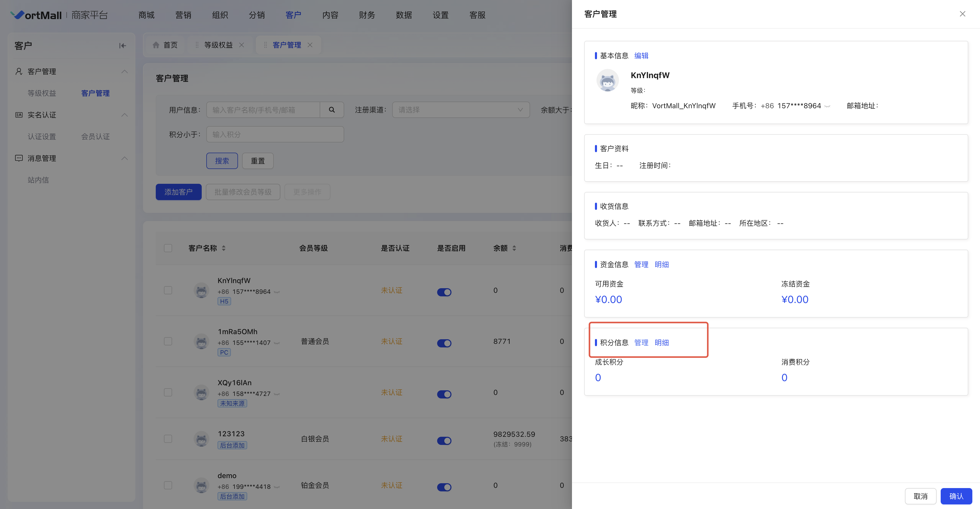Select all customers via header checkbox
This screenshot has width=980, height=509.
[x=168, y=248]
